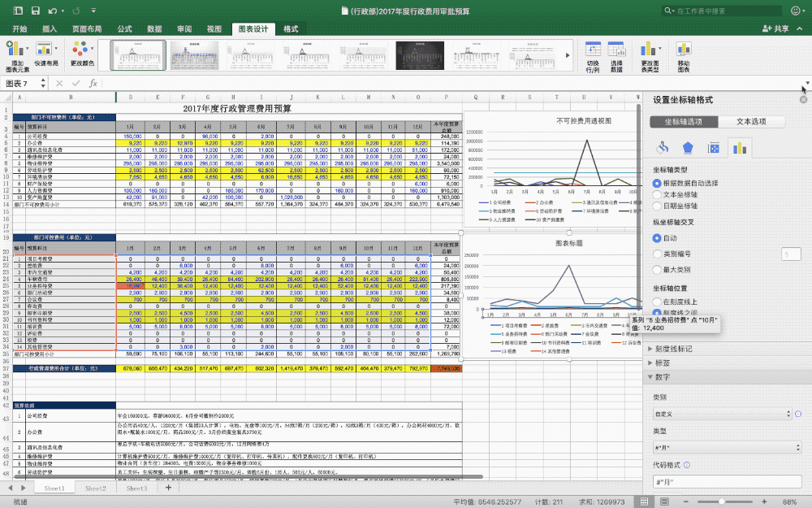Switch to the Sheet3 tab
The width and height of the screenshot is (812, 508).
click(x=136, y=488)
